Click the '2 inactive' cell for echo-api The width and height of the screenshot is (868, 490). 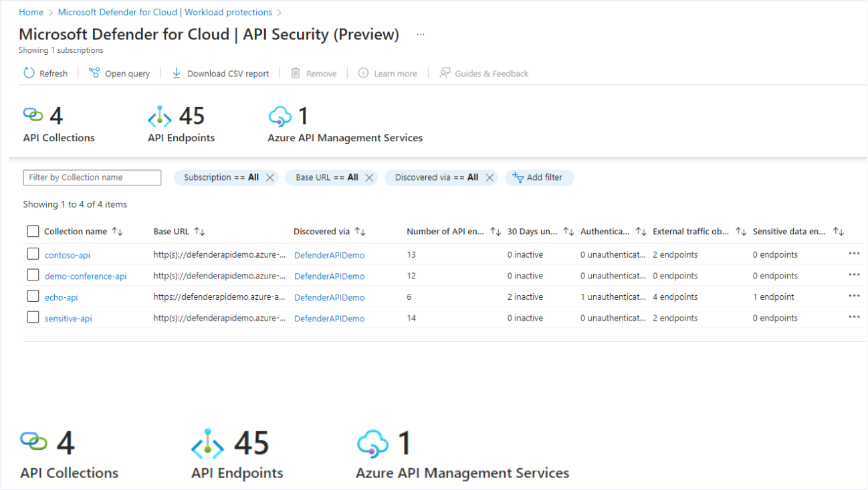coord(525,297)
